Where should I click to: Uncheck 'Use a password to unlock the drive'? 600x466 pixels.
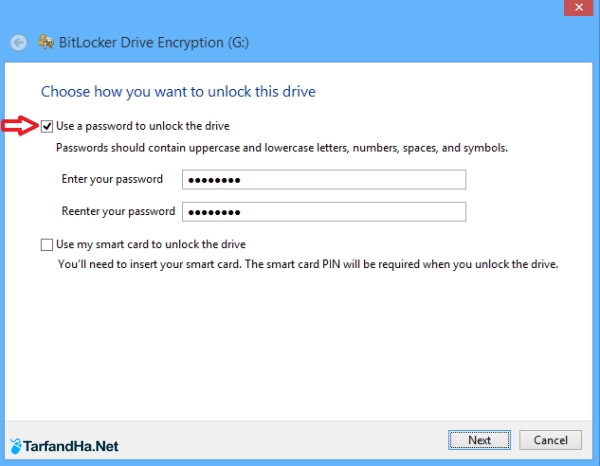point(47,126)
